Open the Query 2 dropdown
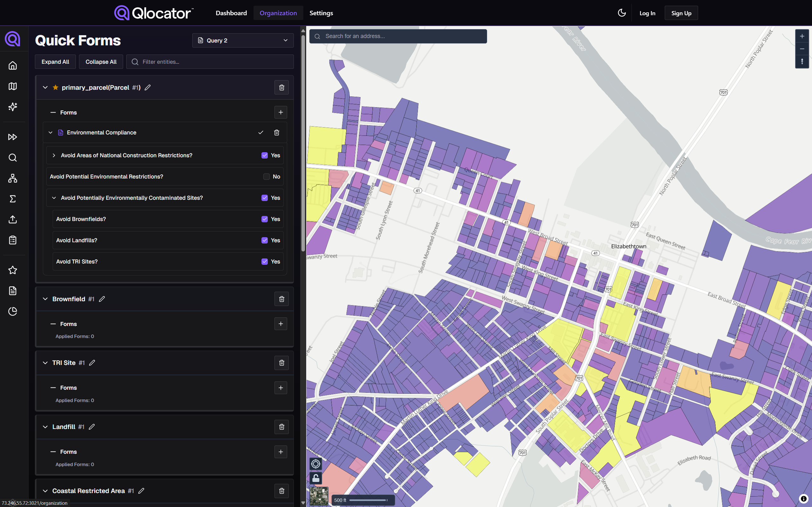Screen dimensions: 812x507 243,40
